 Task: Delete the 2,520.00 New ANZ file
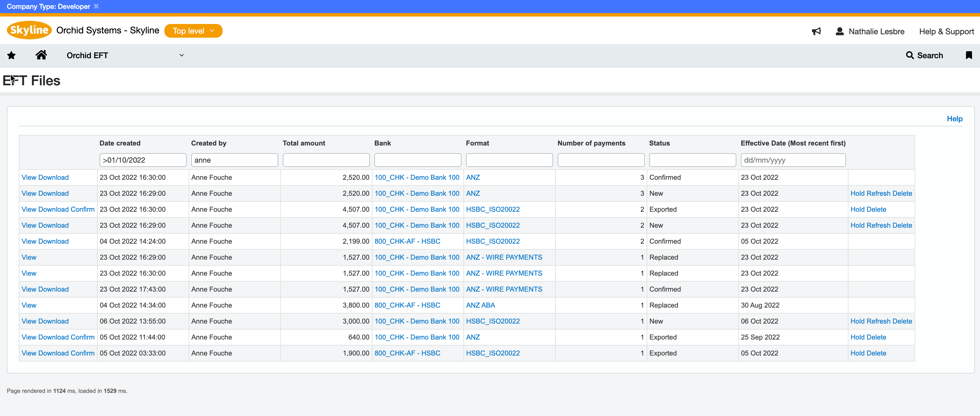(902, 193)
